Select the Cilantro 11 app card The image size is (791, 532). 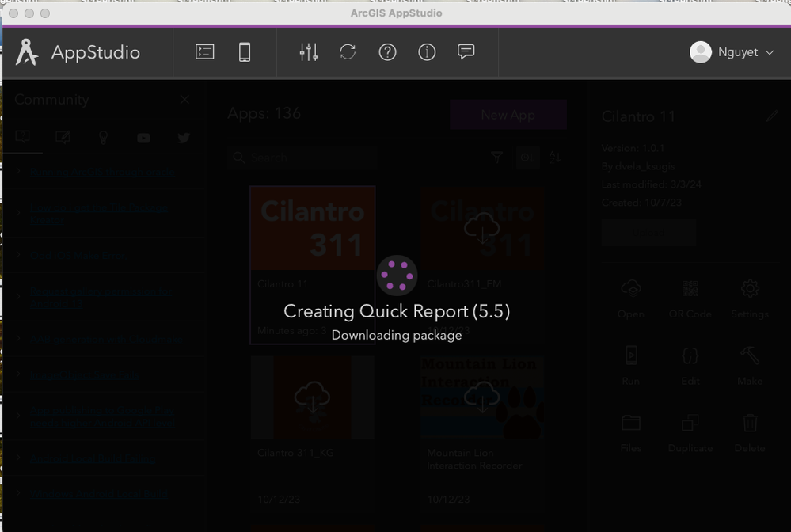click(313, 264)
